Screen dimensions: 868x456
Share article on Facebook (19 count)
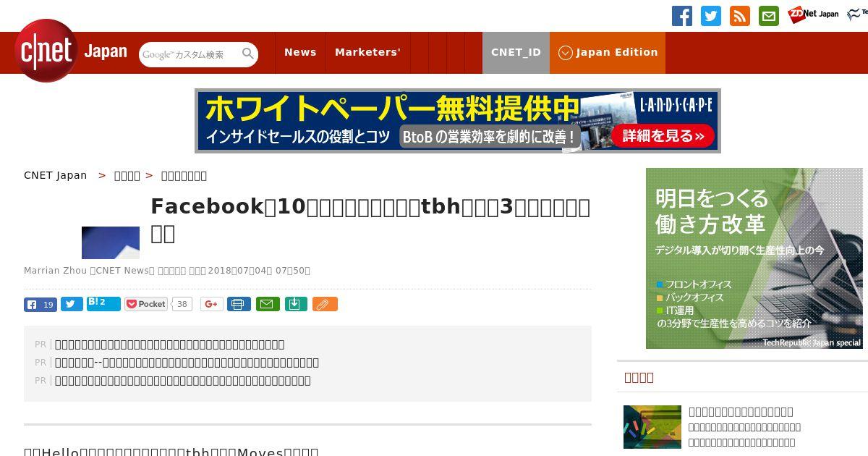coord(41,304)
